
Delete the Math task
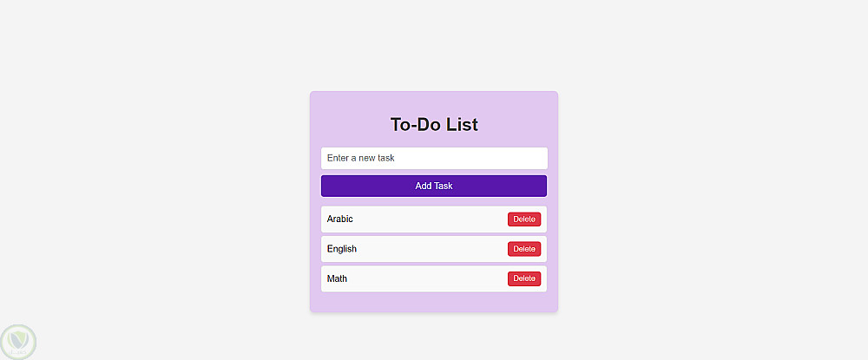tap(524, 278)
